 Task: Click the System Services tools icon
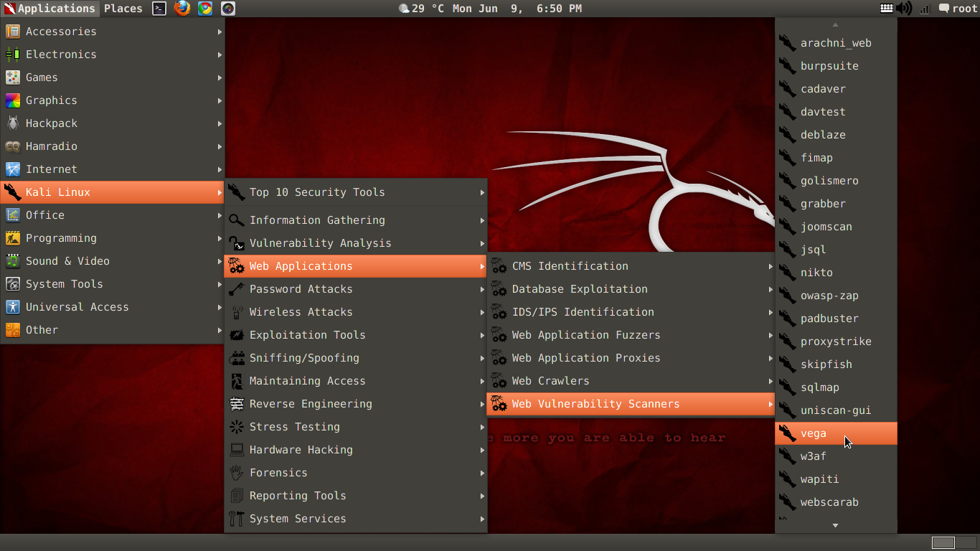[237, 519]
